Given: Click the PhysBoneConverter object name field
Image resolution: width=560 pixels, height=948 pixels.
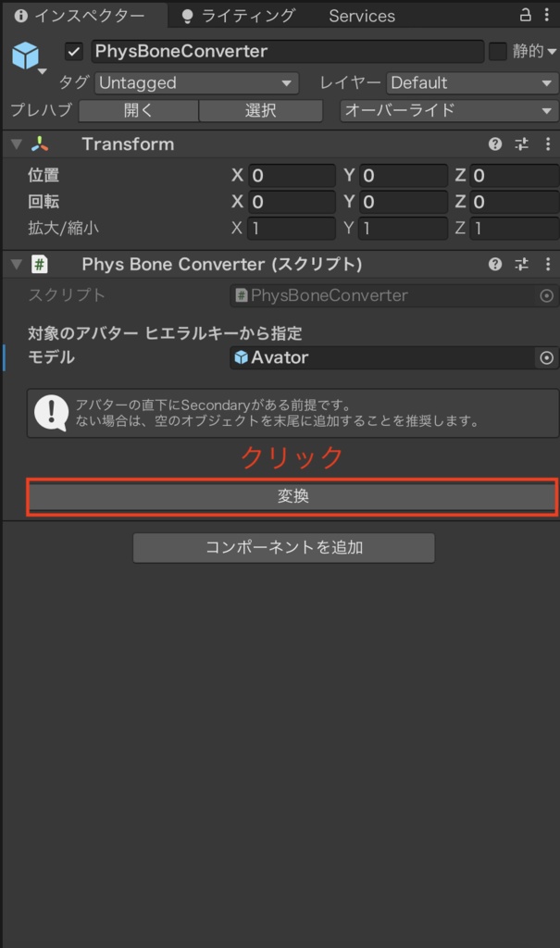Looking at the screenshot, I should (287, 52).
